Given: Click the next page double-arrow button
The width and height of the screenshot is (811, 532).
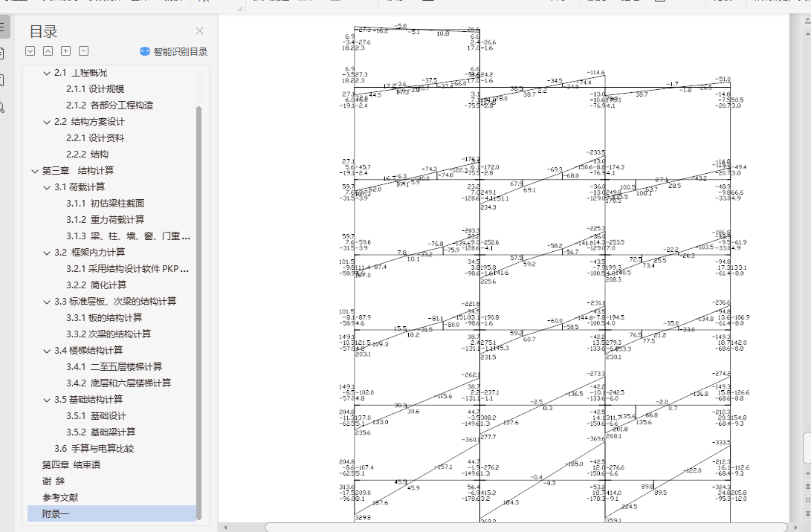Looking at the screenshot, I should [x=807, y=513].
